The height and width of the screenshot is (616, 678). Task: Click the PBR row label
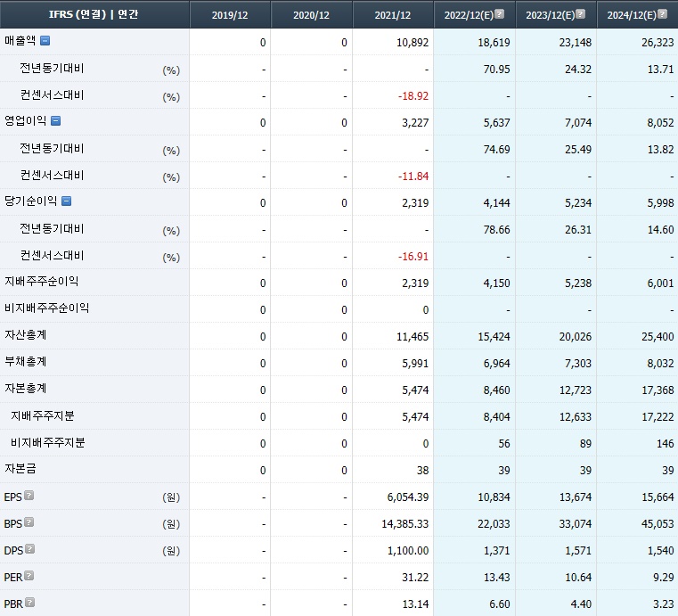(x=13, y=604)
